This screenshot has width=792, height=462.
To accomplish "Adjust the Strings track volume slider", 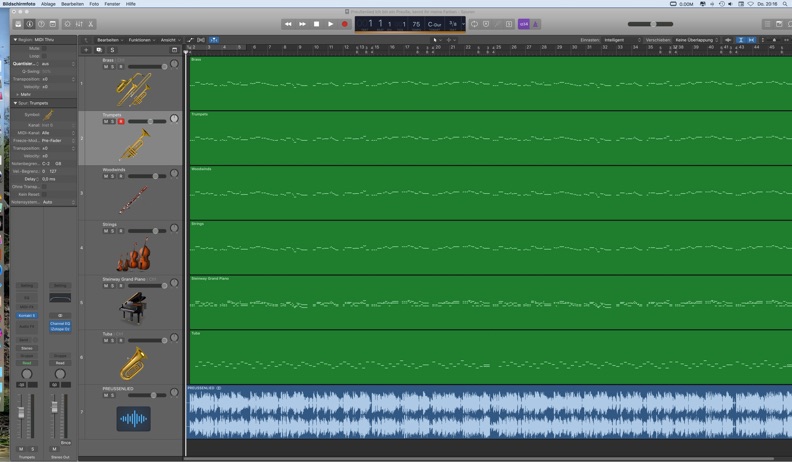I will [x=147, y=231].
